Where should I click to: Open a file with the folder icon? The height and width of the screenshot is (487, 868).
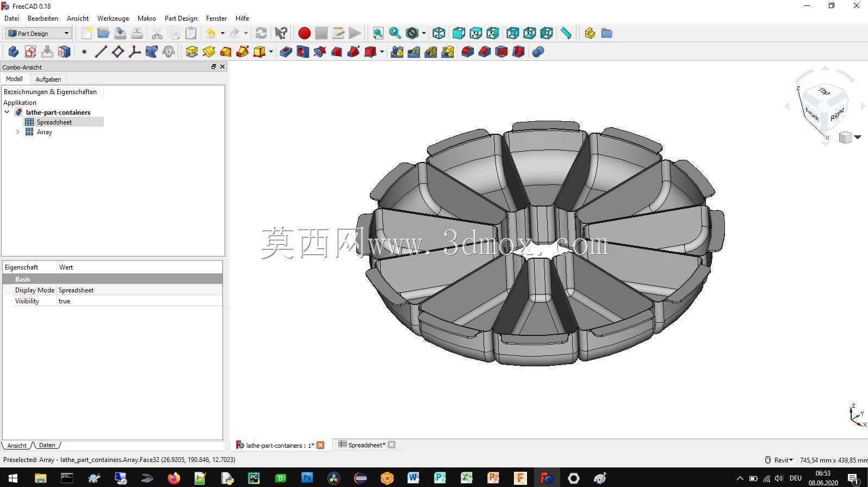click(x=103, y=33)
